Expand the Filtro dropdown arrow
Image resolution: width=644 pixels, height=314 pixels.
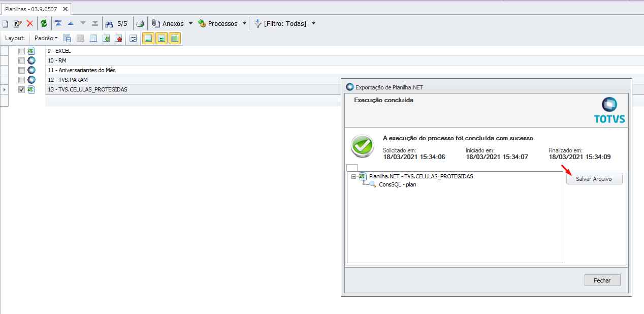coord(313,24)
